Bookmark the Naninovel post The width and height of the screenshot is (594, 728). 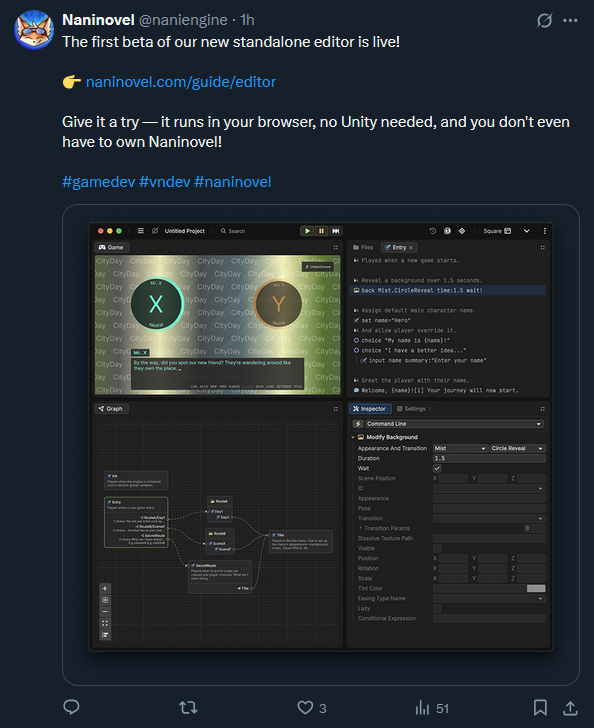pyautogui.click(x=540, y=708)
